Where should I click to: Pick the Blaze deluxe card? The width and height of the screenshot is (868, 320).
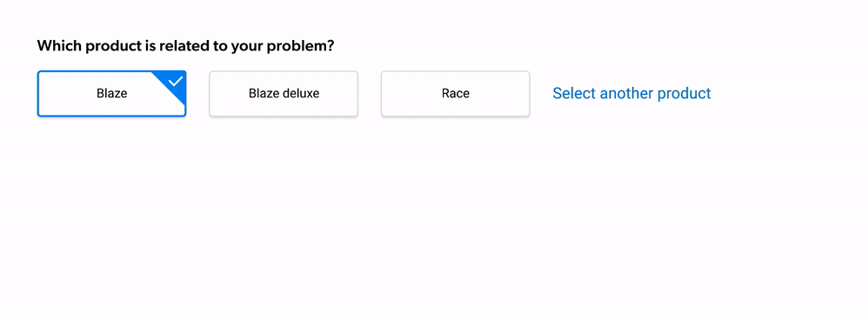click(284, 94)
